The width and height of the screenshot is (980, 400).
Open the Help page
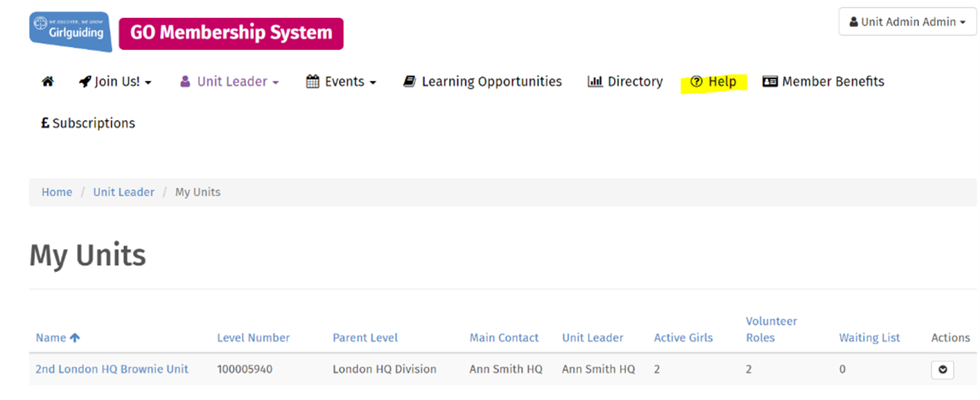(713, 82)
